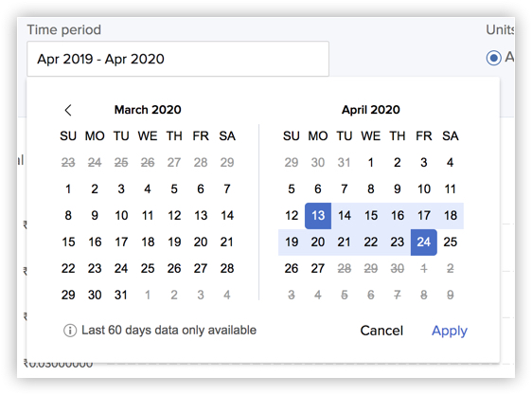532x395 pixels.
Task: Go to previous month with left chevron
Action: pos(68,110)
